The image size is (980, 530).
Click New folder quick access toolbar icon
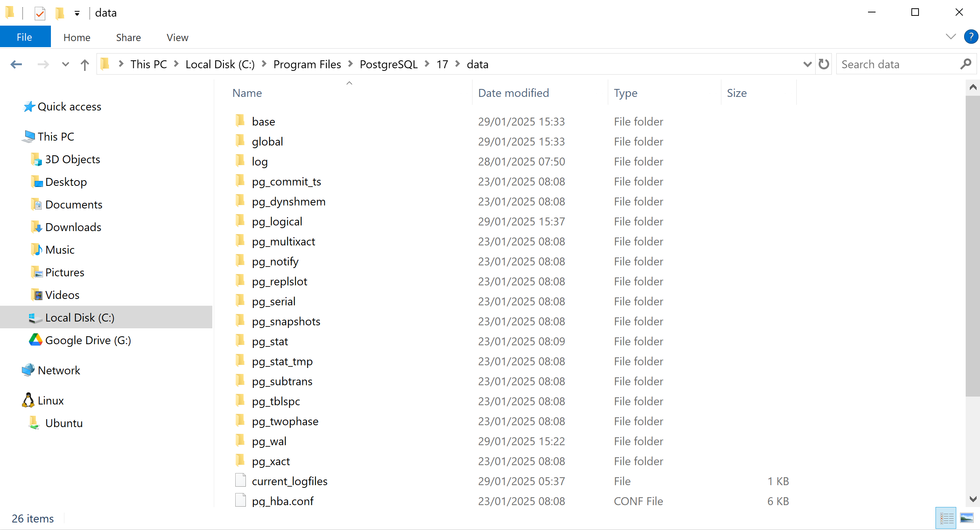(x=60, y=13)
